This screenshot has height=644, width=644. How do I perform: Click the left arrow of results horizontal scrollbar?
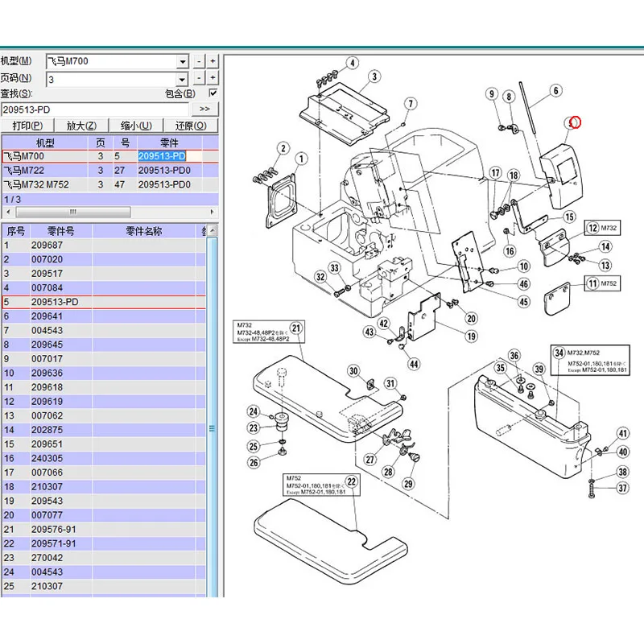8,212
